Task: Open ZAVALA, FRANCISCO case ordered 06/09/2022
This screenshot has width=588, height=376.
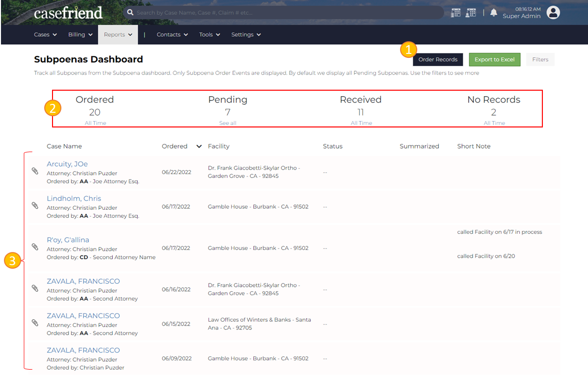Action: (x=83, y=350)
